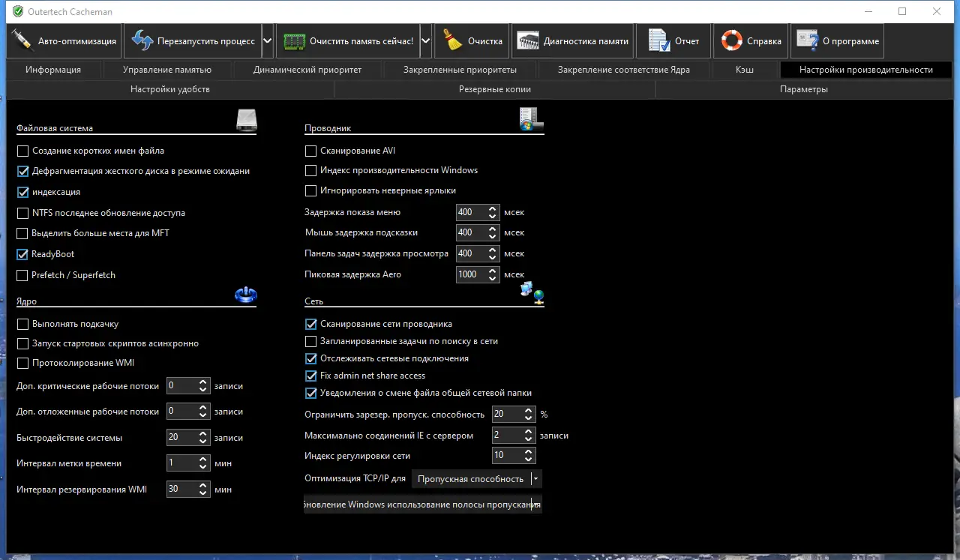Click the Задержка показа меню spinner arrows
The height and width of the screenshot is (560, 960).
pyautogui.click(x=492, y=212)
